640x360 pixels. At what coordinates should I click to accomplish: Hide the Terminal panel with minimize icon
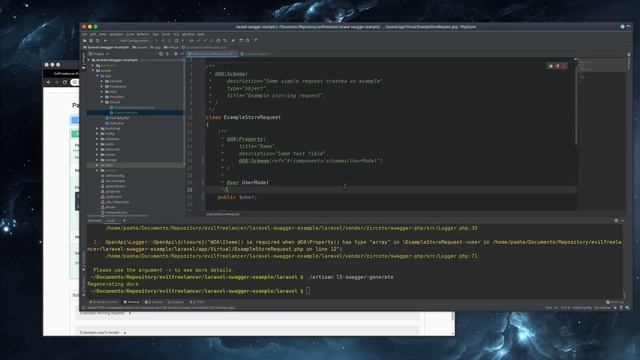pyautogui.click(x=622, y=220)
